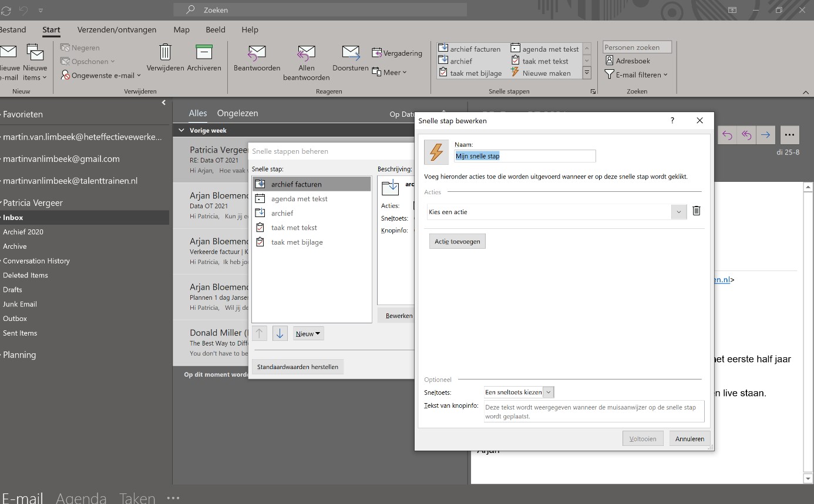Click the Verwijderen trash icon in the ribbon

click(165, 58)
